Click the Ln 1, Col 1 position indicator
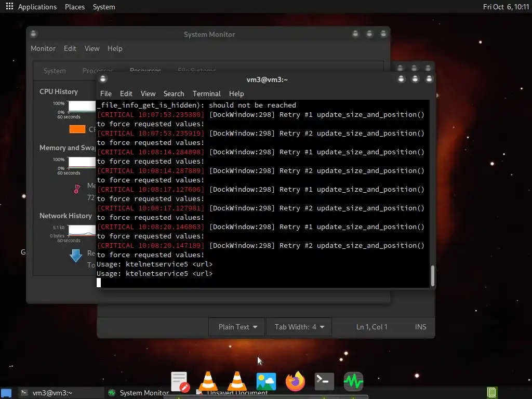The width and height of the screenshot is (532, 399). pos(371,327)
